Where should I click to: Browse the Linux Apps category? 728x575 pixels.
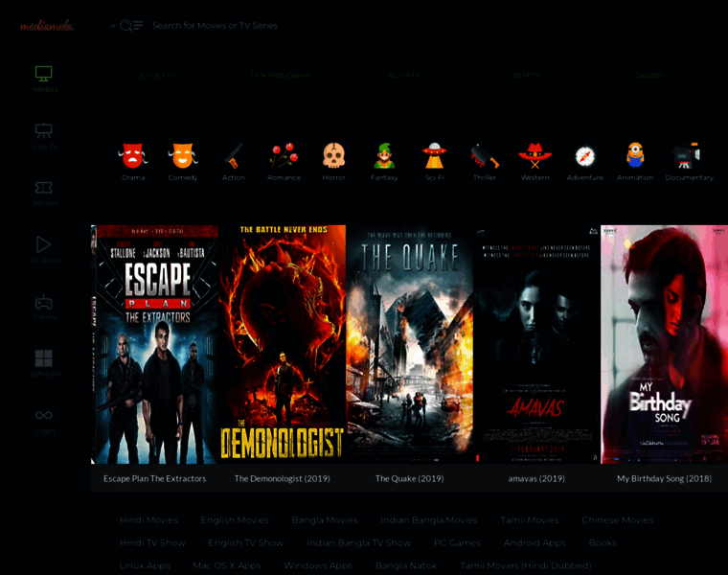[145, 565]
